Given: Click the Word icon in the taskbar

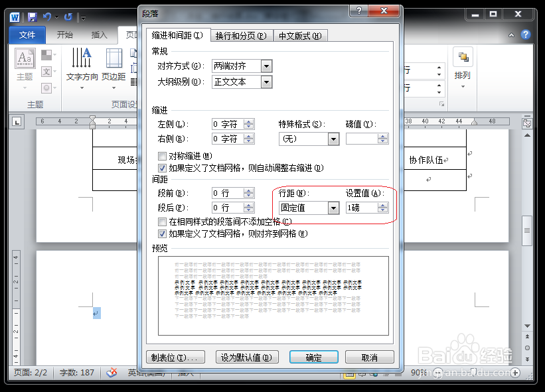Looking at the screenshot, I should click(x=14, y=17).
